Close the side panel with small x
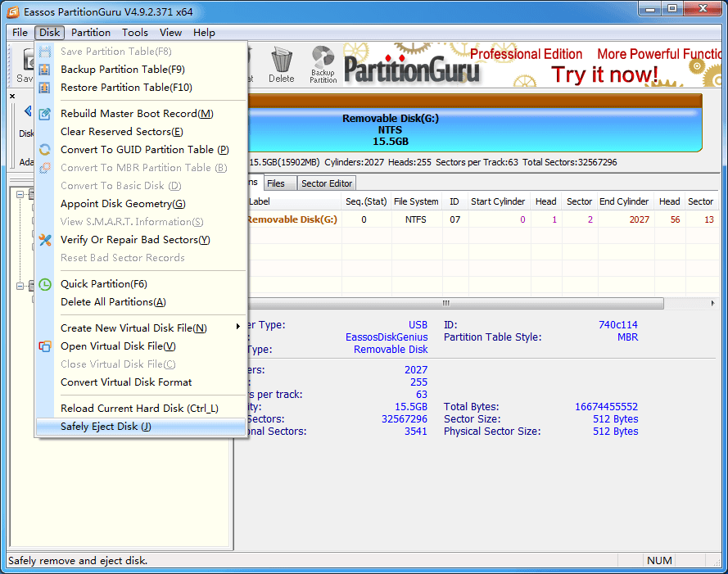Image resolution: width=728 pixels, height=574 pixels. coord(12,96)
